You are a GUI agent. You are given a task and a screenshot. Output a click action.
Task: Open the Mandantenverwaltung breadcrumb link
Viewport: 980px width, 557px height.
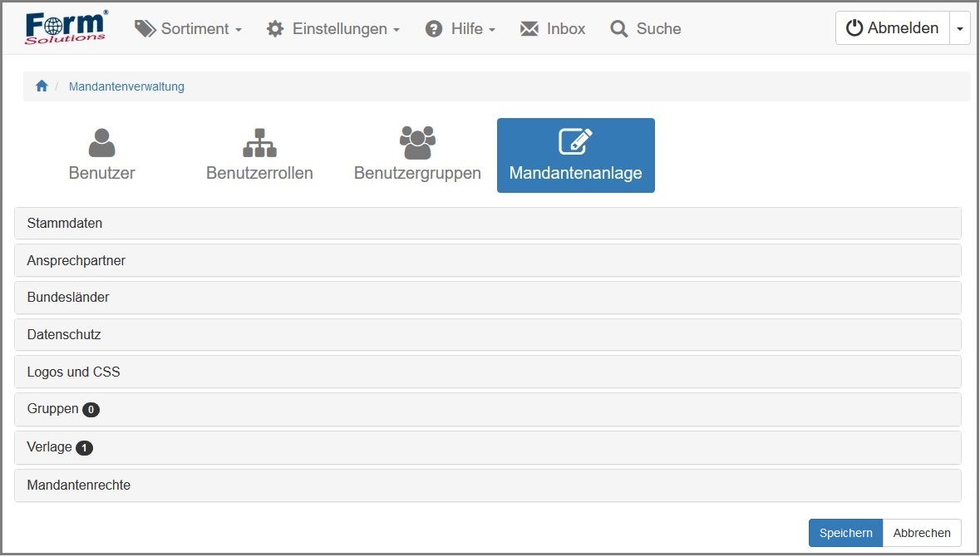126,86
